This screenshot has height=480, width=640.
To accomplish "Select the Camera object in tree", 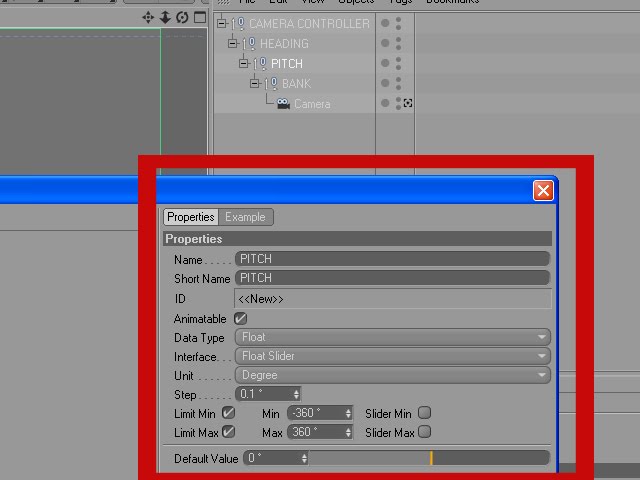I will (312, 104).
